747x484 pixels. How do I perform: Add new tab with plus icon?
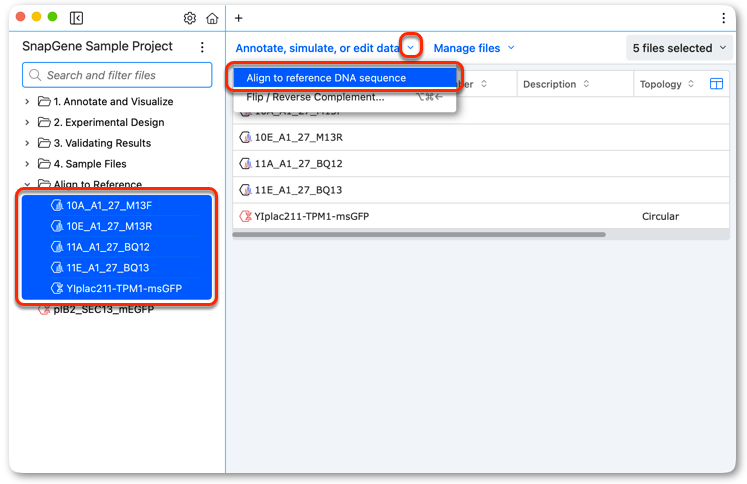[239, 18]
